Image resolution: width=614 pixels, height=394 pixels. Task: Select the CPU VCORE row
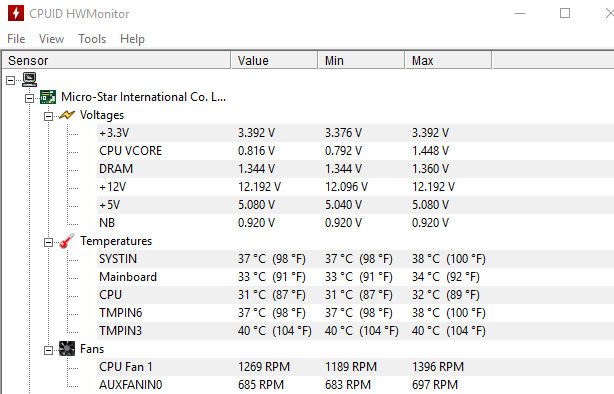[x=356, y=151]
